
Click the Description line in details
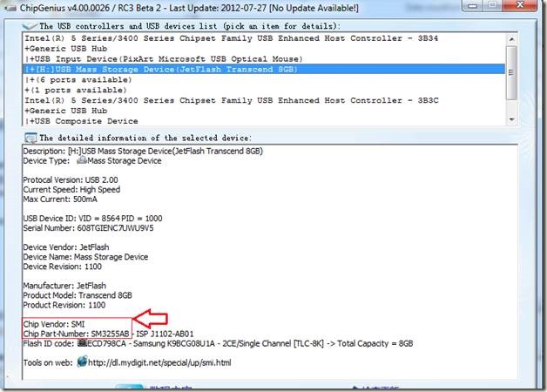pyautogui.click(x=143, y=151)
